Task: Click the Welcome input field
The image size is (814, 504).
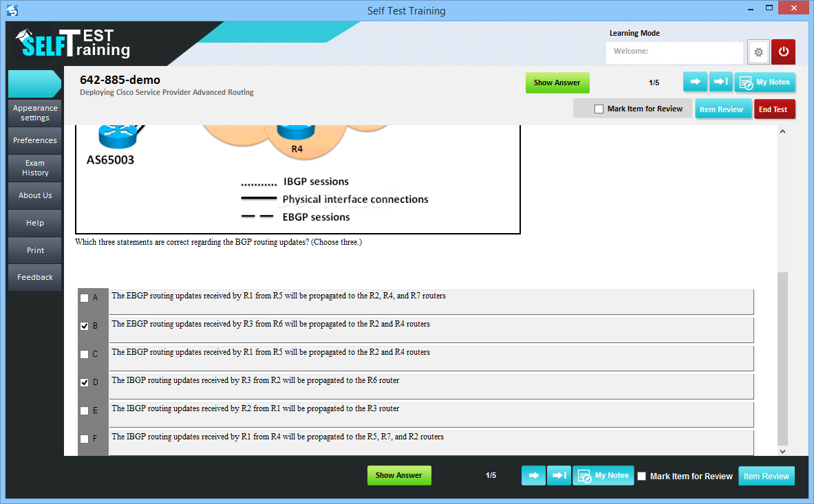Action: pos(674,52)
